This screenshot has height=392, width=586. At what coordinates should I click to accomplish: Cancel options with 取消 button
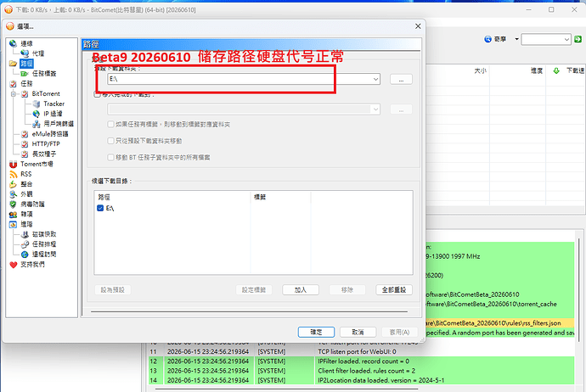click(x=358, y=332)
